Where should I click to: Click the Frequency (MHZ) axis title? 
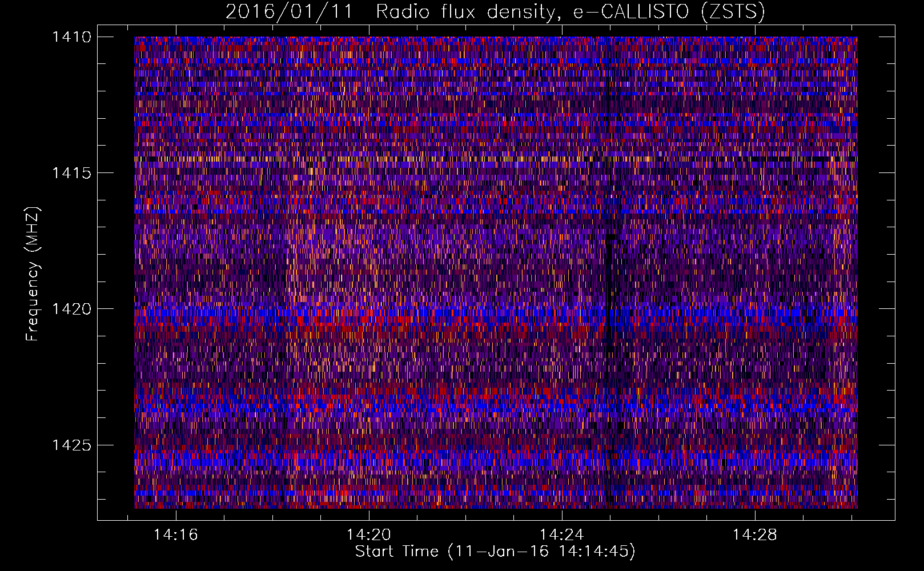(33, 274)
